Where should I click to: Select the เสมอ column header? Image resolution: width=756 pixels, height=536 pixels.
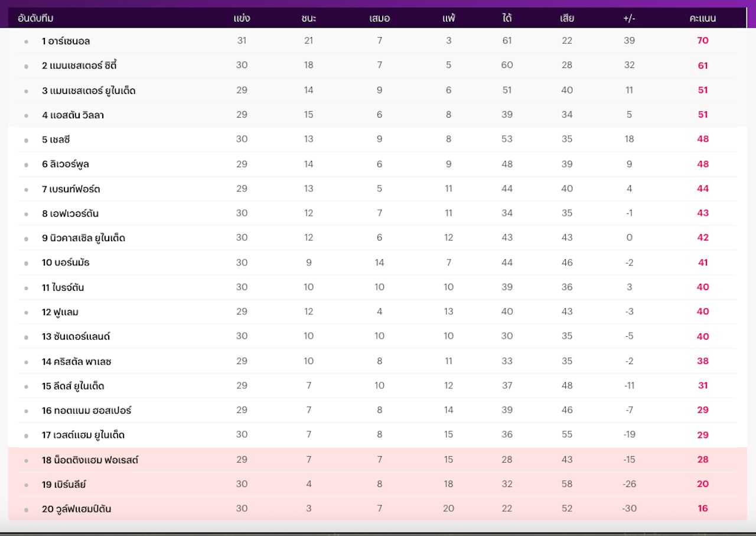pyautogui.click(x=379, y=18)
